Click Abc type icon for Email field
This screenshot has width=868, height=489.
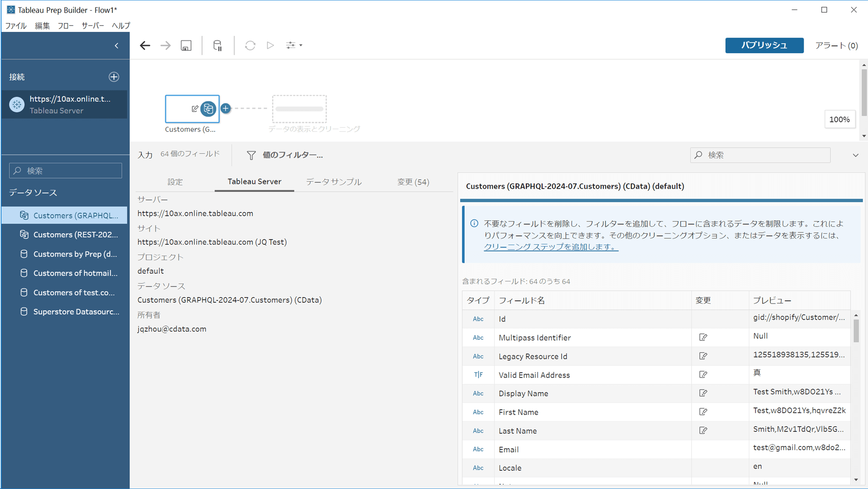478,450
